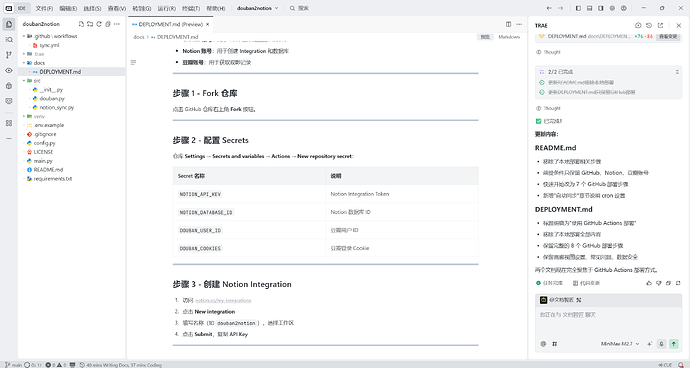Toggle the IDE mode switch in title bar

pos(16,8)
